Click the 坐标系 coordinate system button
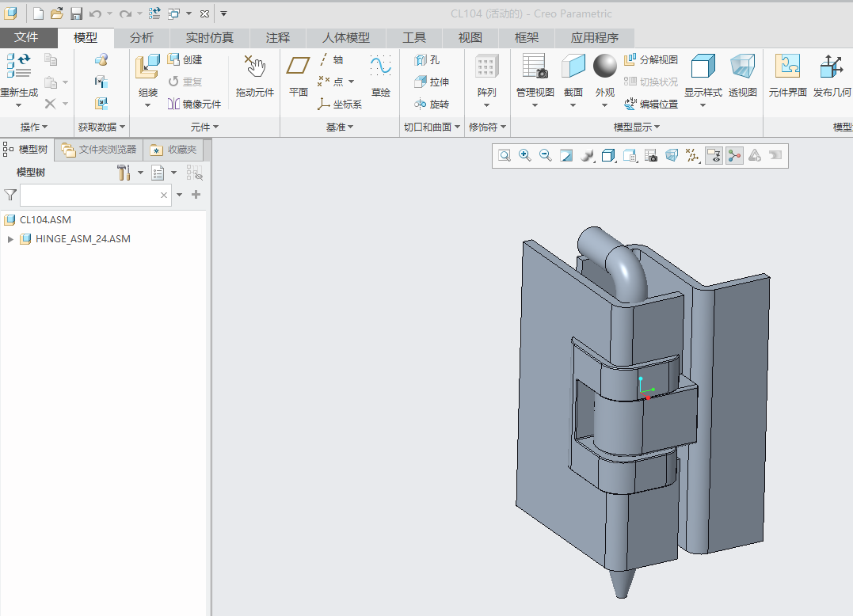 [340, 104]
